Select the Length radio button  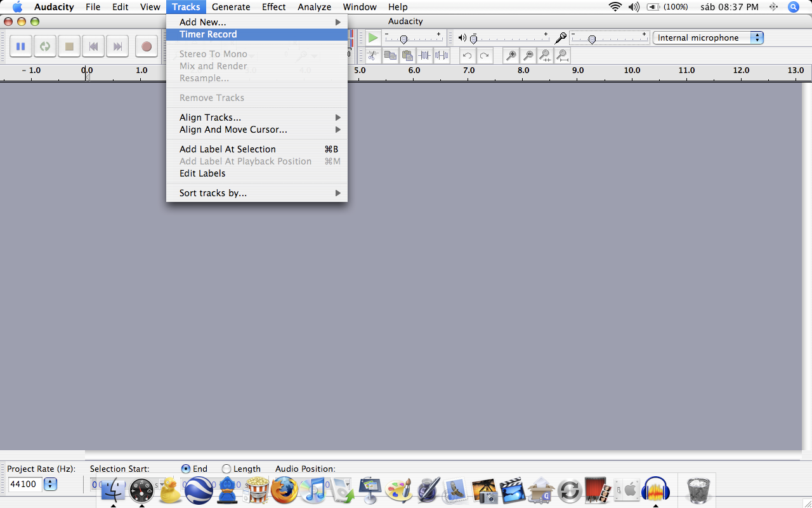(225, 469)
